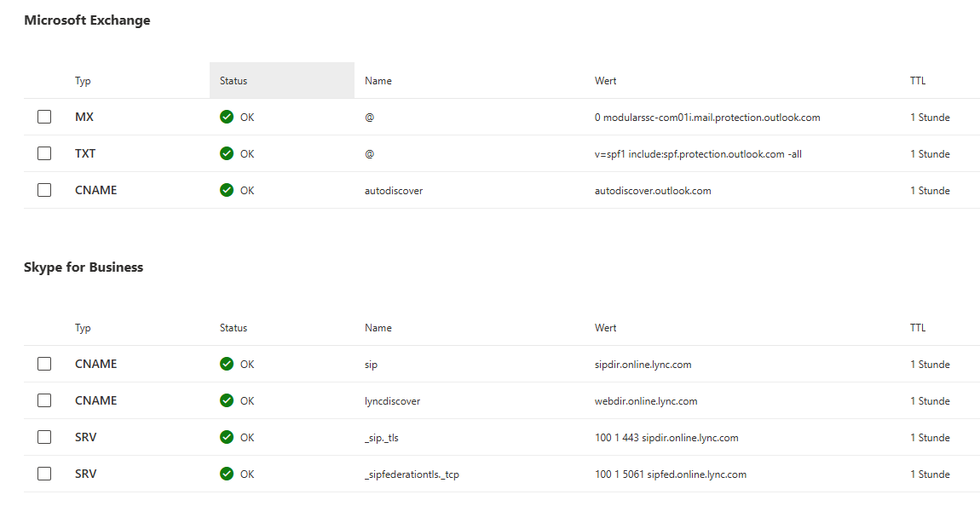Click the Name header in Exchange table
The width and height of the screenshot is (980, 506).
(x=378, y=81)
